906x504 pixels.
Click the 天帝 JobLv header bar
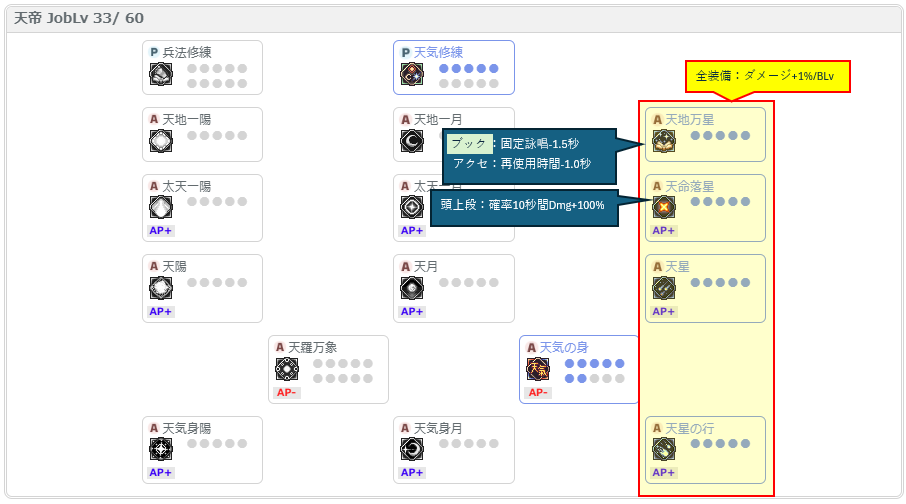[454, 18]
